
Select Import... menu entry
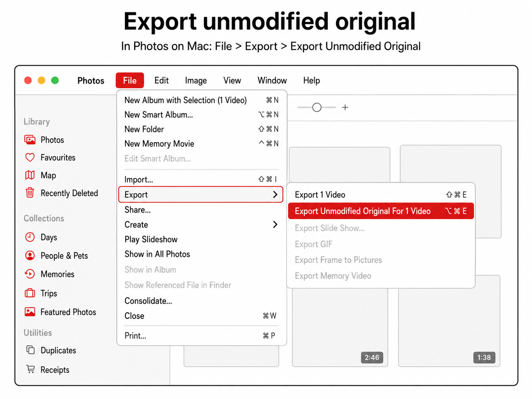201,179
